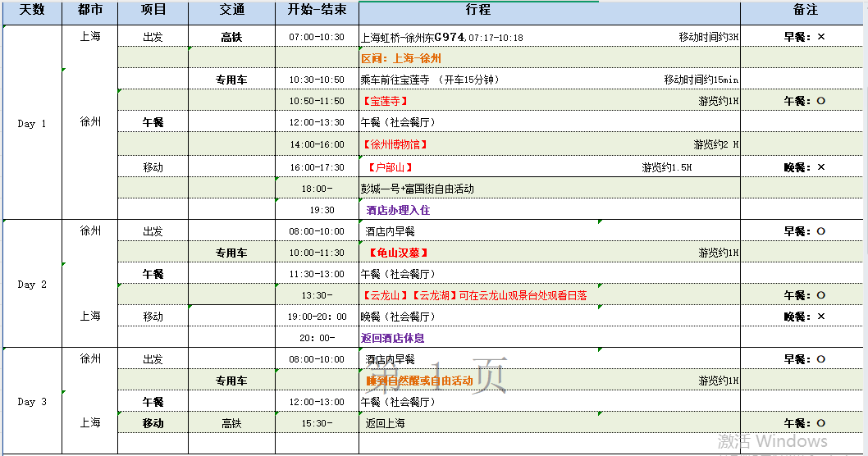Select the 彭城一号·富国街自由活动 cell

[x=418, y=189]
